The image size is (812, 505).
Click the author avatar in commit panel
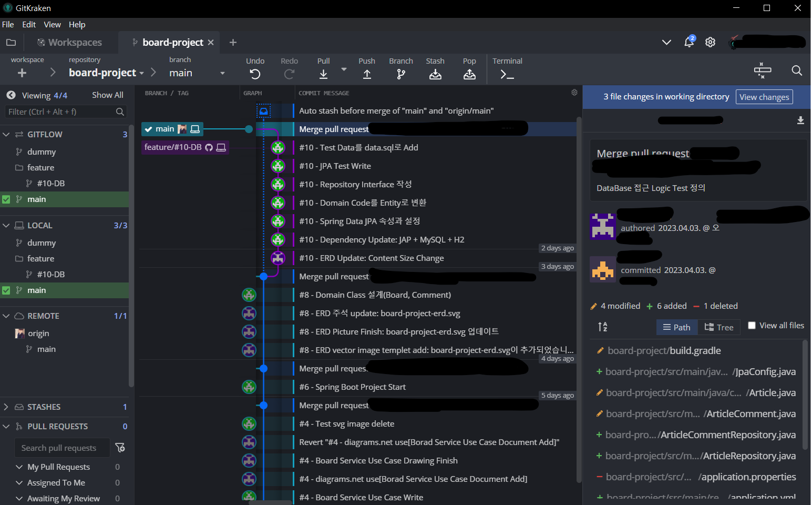[602, 227]
